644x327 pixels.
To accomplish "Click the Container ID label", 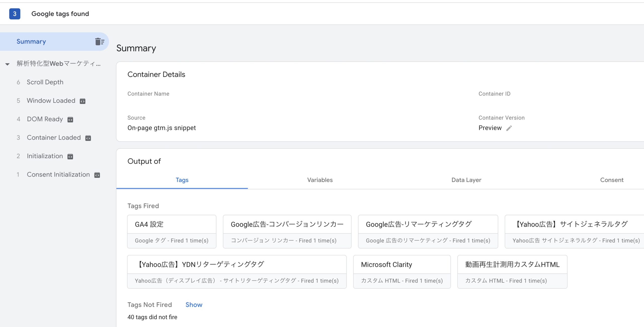I will pyautogui.click(x=494, y=94).
